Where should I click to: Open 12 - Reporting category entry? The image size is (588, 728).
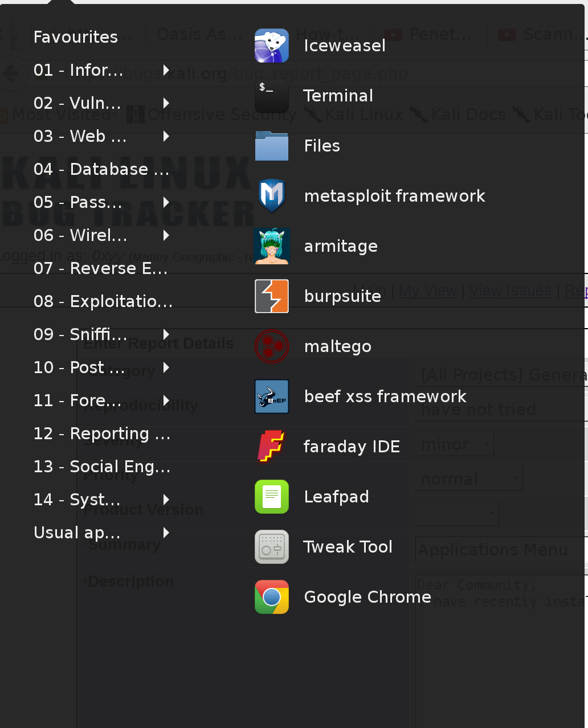[x=101, y=433]
